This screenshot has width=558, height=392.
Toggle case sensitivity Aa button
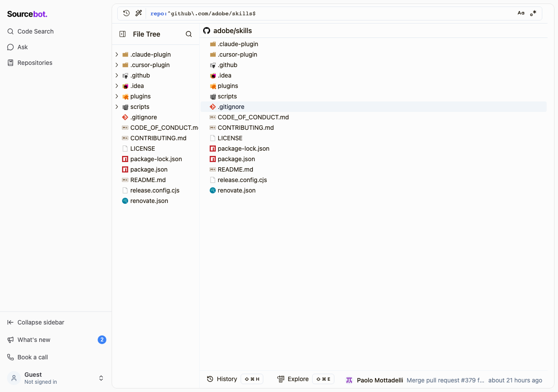point(521,13)
